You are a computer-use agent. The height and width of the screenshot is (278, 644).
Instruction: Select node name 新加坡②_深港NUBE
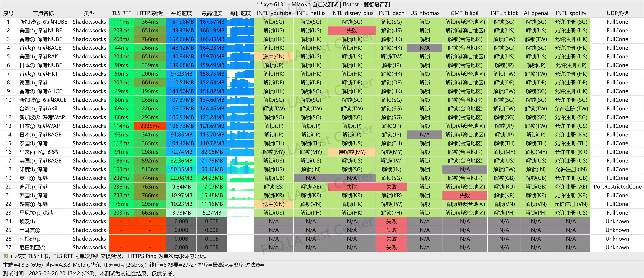[x=43, y=22]
